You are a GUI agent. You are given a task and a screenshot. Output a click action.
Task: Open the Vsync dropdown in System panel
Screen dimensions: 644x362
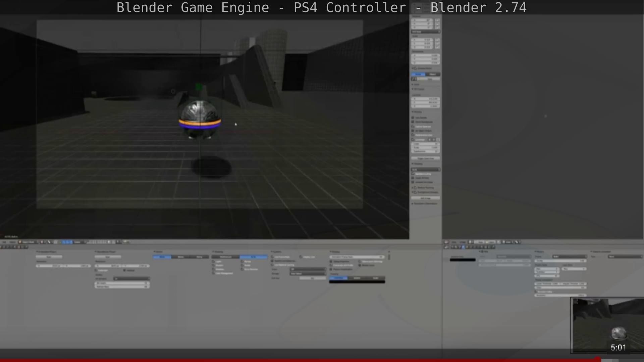click(308, 269)
